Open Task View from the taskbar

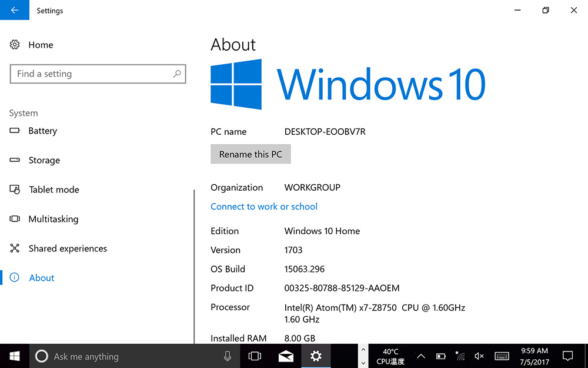(255, 356)
